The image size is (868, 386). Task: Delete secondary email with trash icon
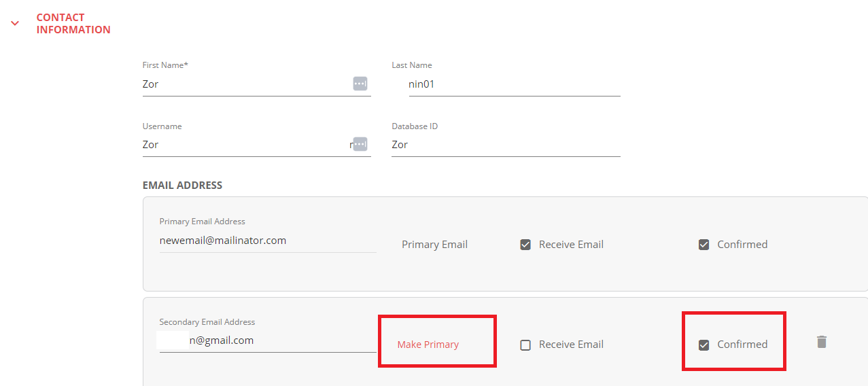coord(821,342)
